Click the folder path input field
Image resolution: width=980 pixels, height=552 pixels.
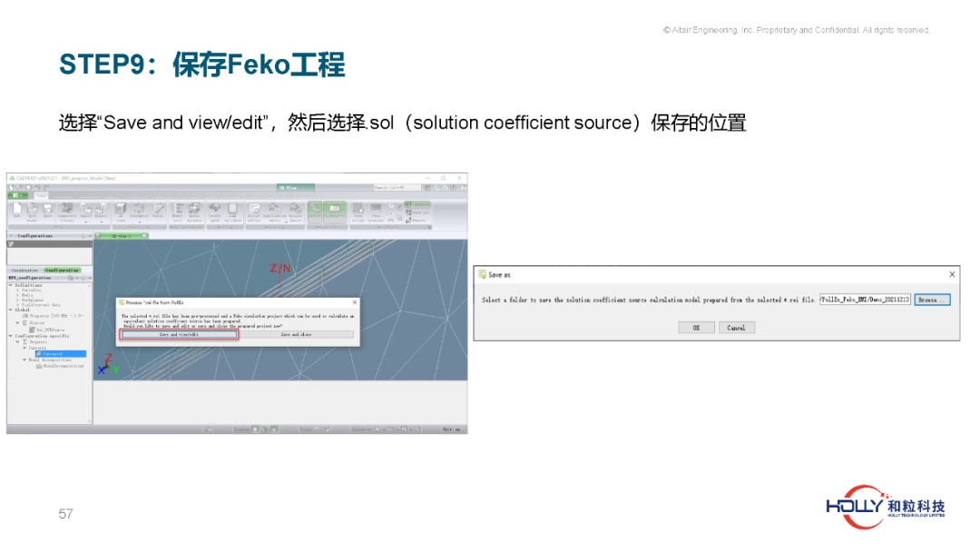[865, 301]
